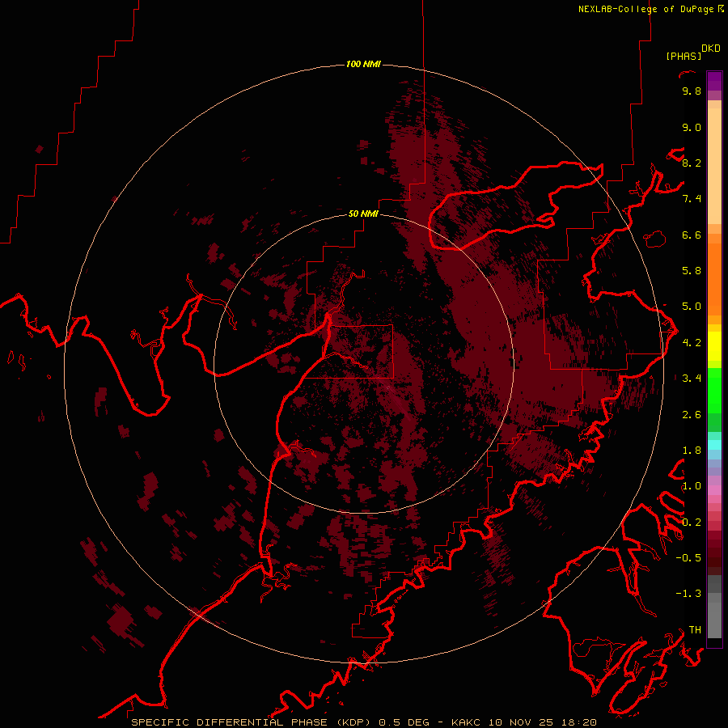Viewport: 728px width, 728px height.
Task: Click the 100 NMI range ring label
Action: tap(363, 64)
